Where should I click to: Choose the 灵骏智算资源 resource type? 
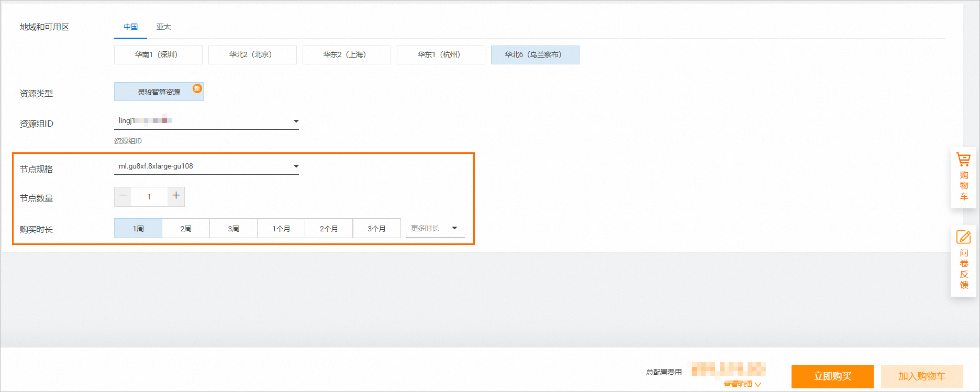tap(159, 92)
